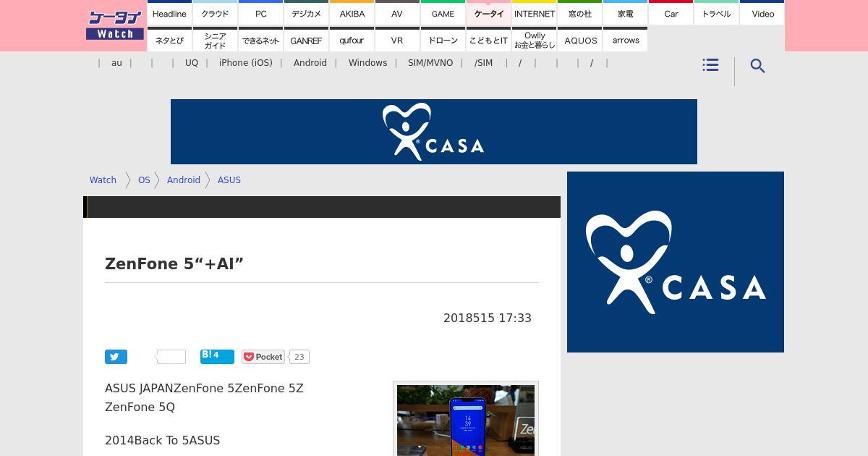This screenshot has width=868, height=456.
Task: Switch to the Video tab
Action: 762,14
